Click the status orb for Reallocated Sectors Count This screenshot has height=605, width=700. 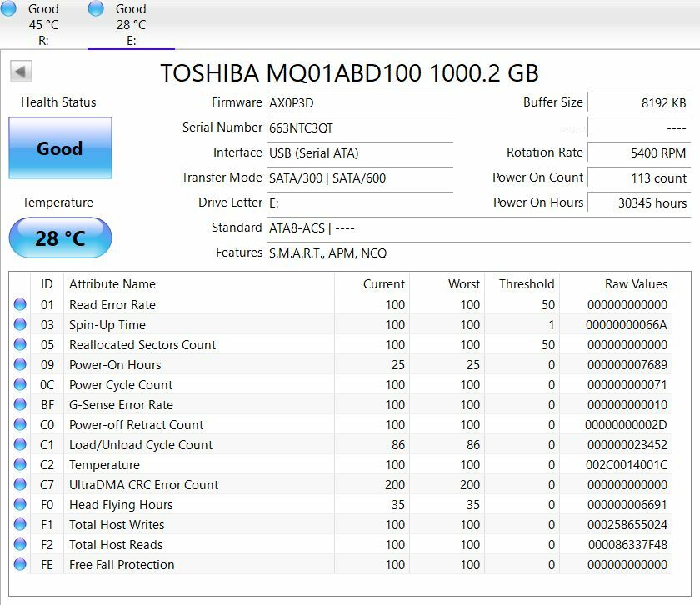pos(20,345)
